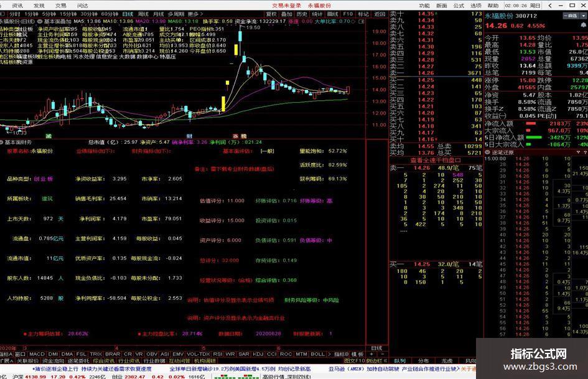The height and width of the screenshot is (379, 588).
Task: Select the OBV indicator tab
Action: coord(152,354)
